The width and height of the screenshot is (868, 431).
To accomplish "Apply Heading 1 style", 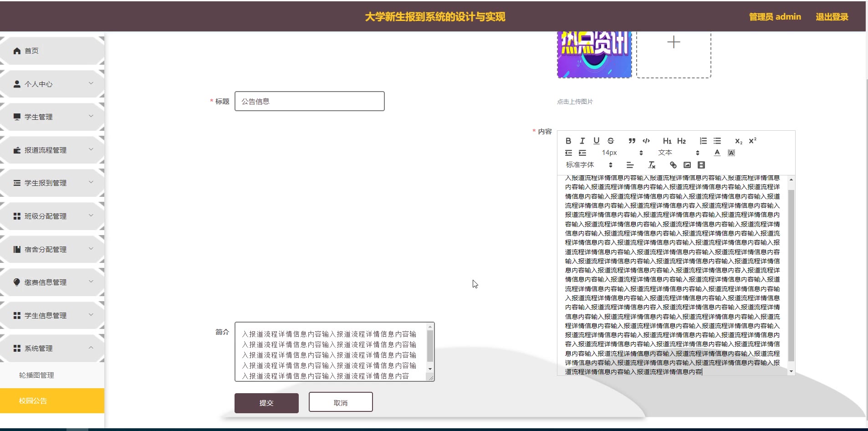I will [667, 141].
